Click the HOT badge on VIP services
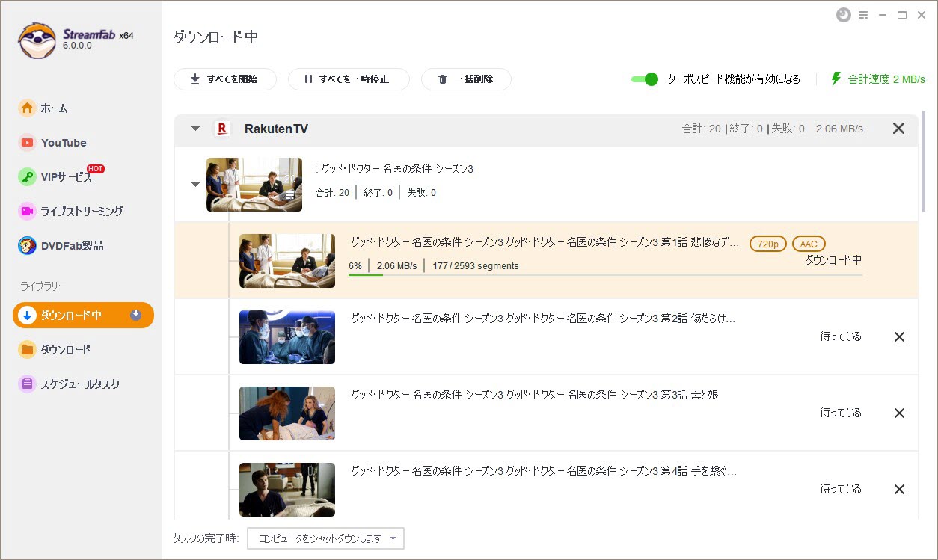The height and width of the screenshot is (560, 938). [95, 168]
